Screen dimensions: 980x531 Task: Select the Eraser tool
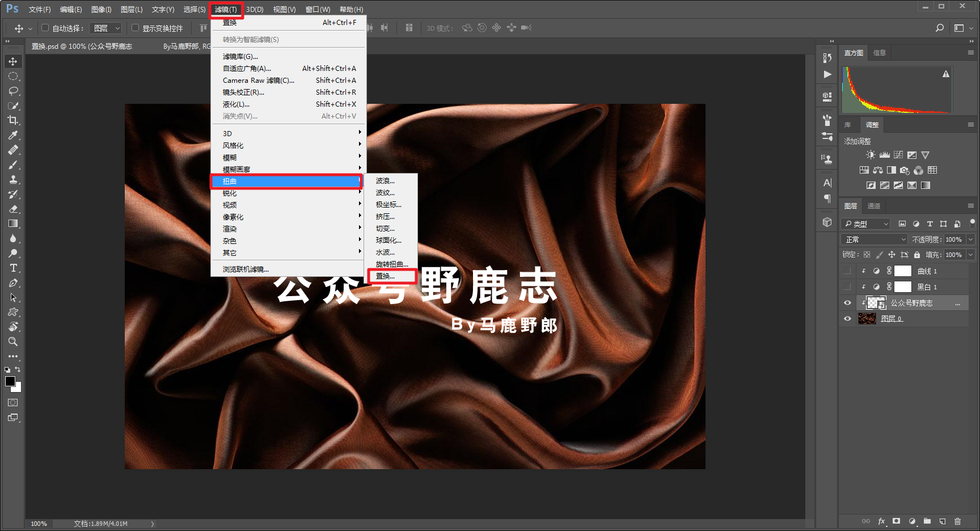[13, 209]
